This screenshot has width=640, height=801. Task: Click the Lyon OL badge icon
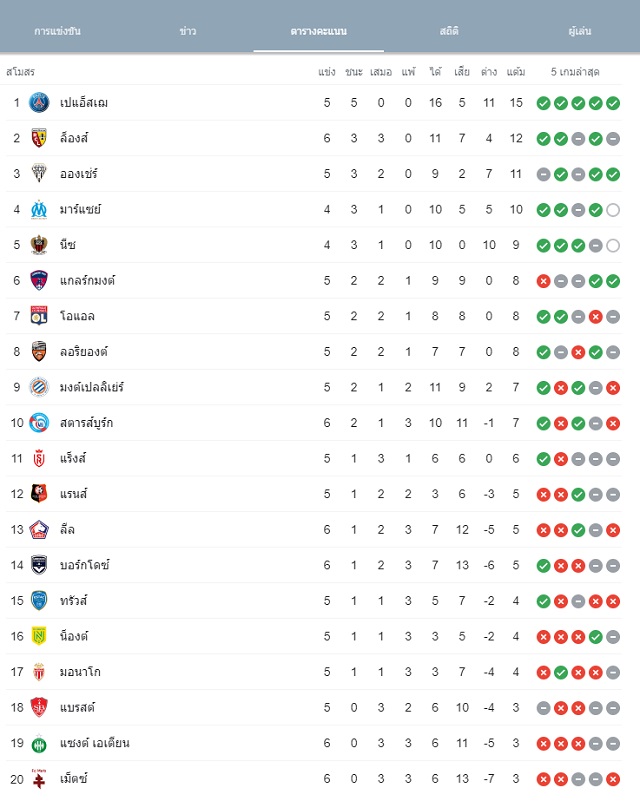[x=39, y=316]
